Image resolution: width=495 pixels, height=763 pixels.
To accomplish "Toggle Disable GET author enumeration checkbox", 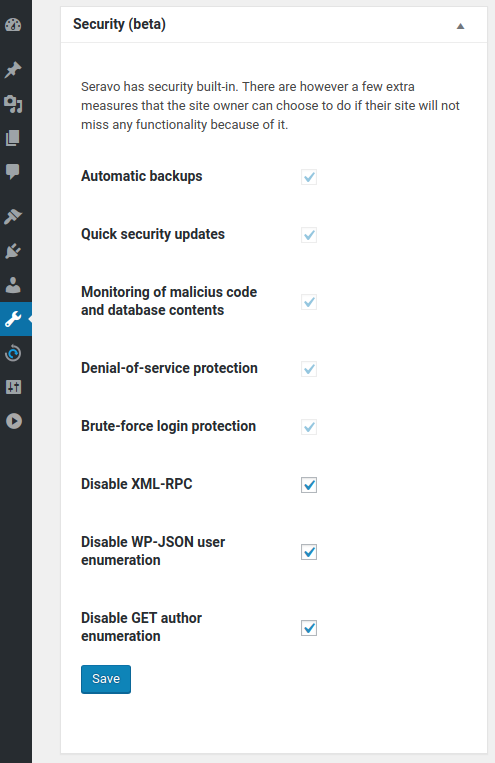I will pyautogui.click(x=309, y=628).
